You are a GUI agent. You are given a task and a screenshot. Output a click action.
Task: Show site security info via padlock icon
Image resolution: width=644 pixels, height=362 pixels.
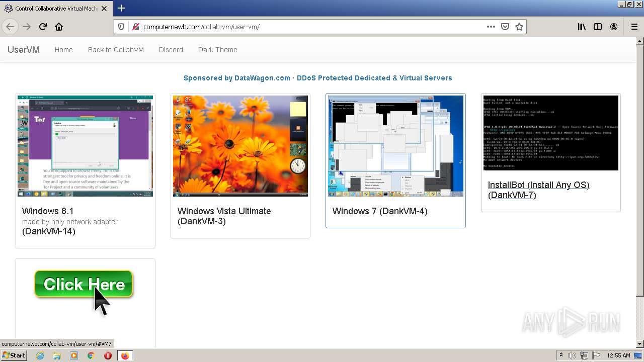click(x=135, y=27)
